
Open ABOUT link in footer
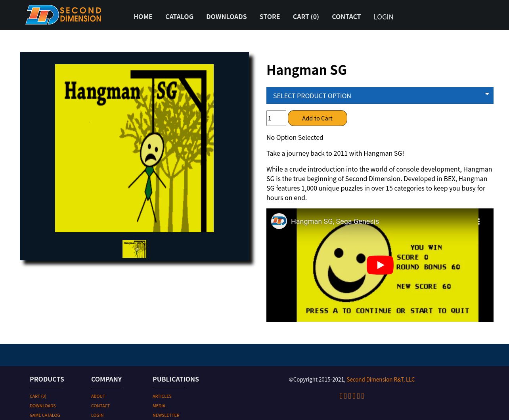point(98,396)
